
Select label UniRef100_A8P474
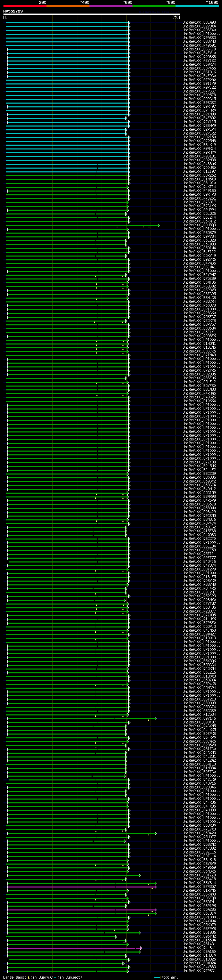tap(199, 524)
